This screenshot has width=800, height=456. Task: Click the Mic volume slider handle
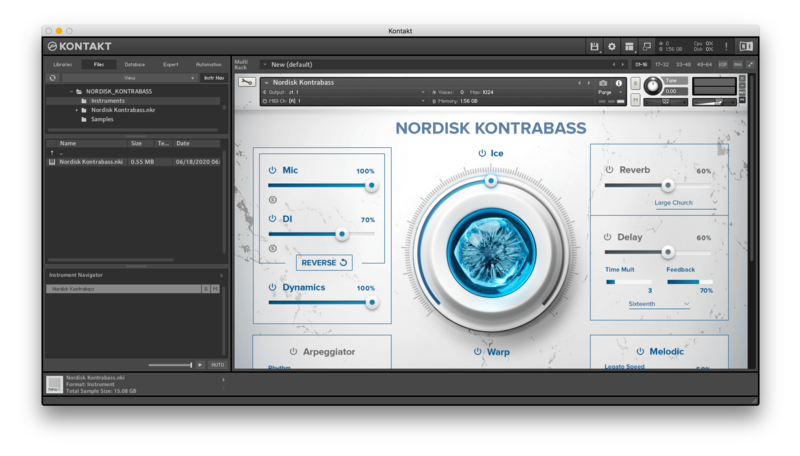click(x=372, y=185)
